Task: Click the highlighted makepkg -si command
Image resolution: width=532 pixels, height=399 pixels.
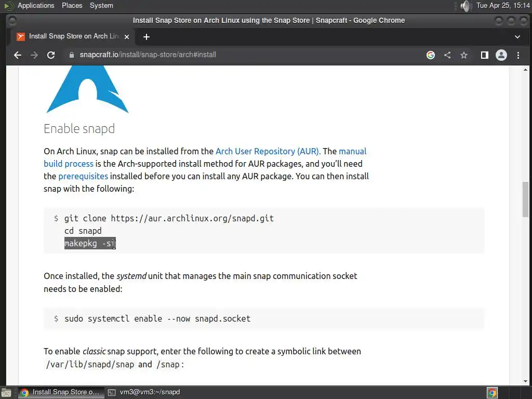Action: (x=90, y=244)
